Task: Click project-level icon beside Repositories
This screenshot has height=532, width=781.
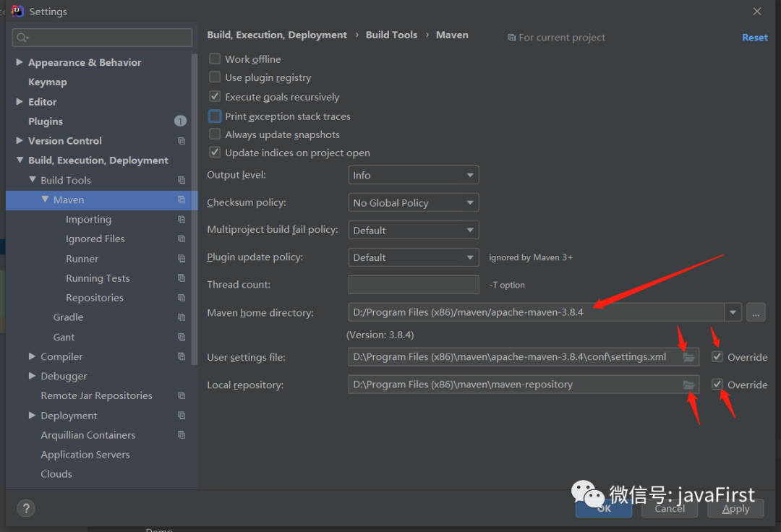Action: (x=182, y=298)
